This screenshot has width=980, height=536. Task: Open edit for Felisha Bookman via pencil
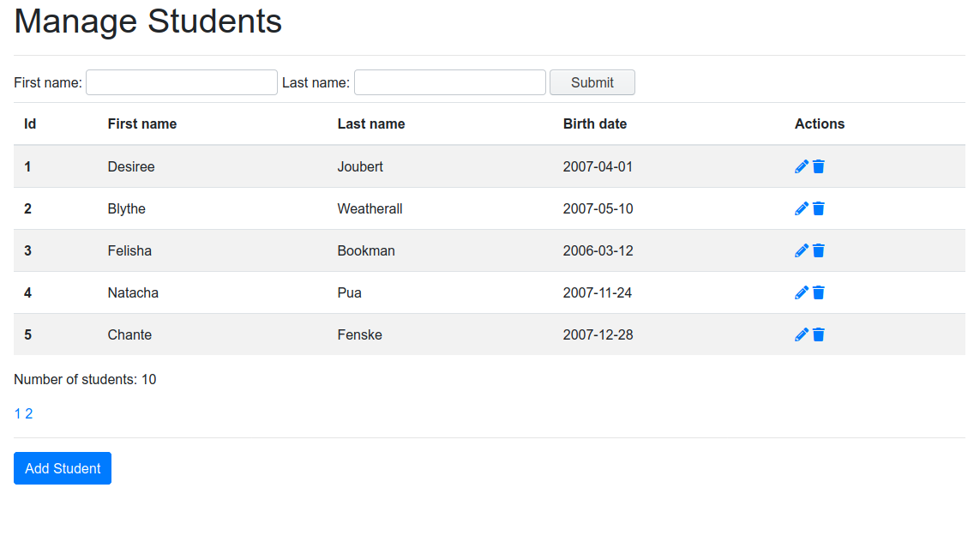click(x=802, y=250)
